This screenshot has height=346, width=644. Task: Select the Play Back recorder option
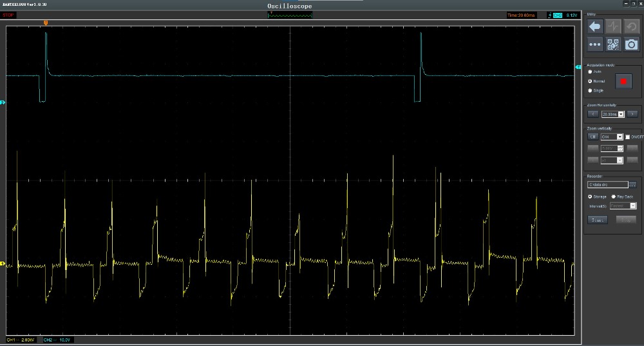tap(614, 197)
